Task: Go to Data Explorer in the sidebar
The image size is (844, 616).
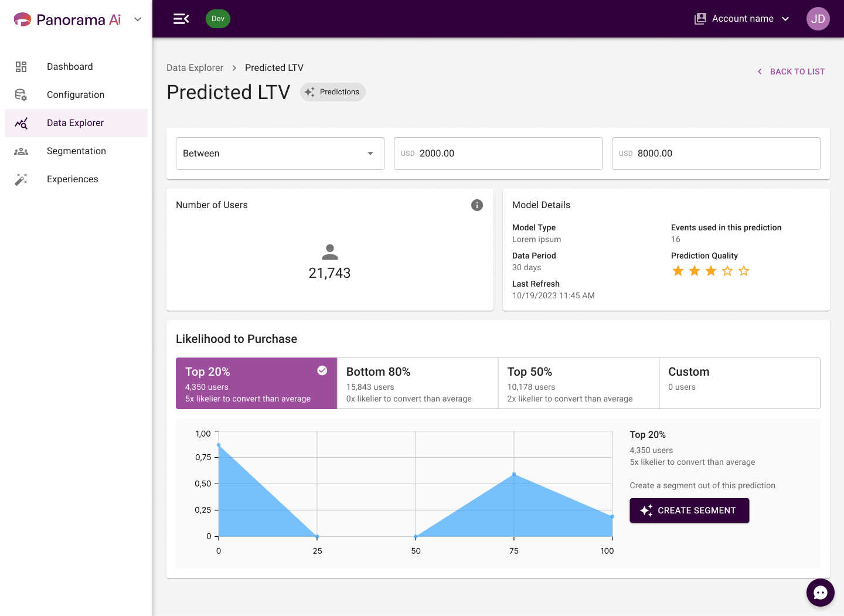Action: tap(76, 123)
